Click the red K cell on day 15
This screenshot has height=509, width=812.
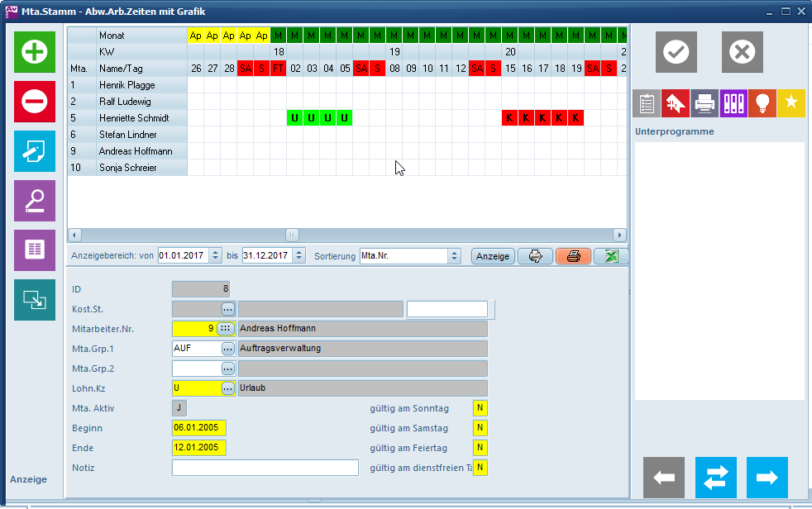coord(510,118)
